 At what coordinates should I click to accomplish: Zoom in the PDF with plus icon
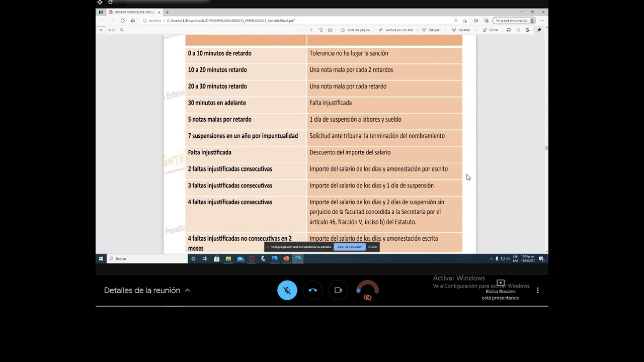pos(311,30)
